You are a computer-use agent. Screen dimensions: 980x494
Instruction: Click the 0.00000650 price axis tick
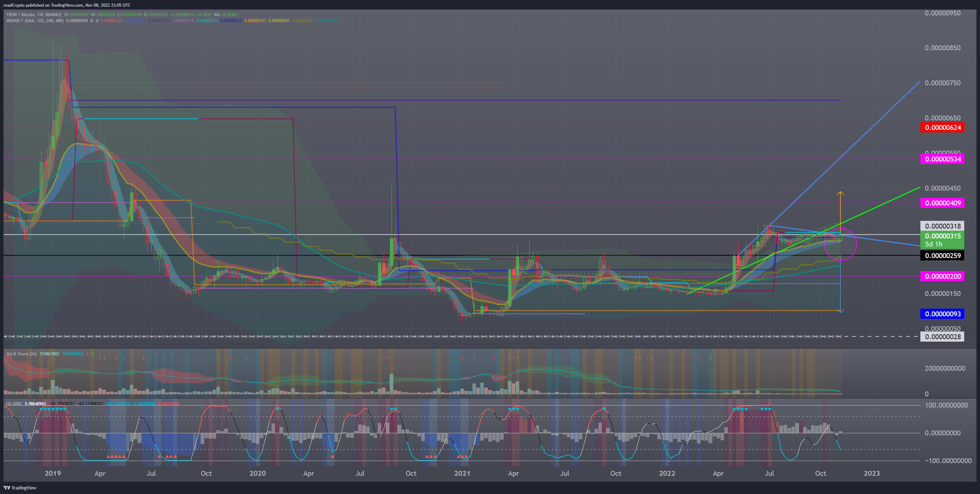[x=942, y=118]
